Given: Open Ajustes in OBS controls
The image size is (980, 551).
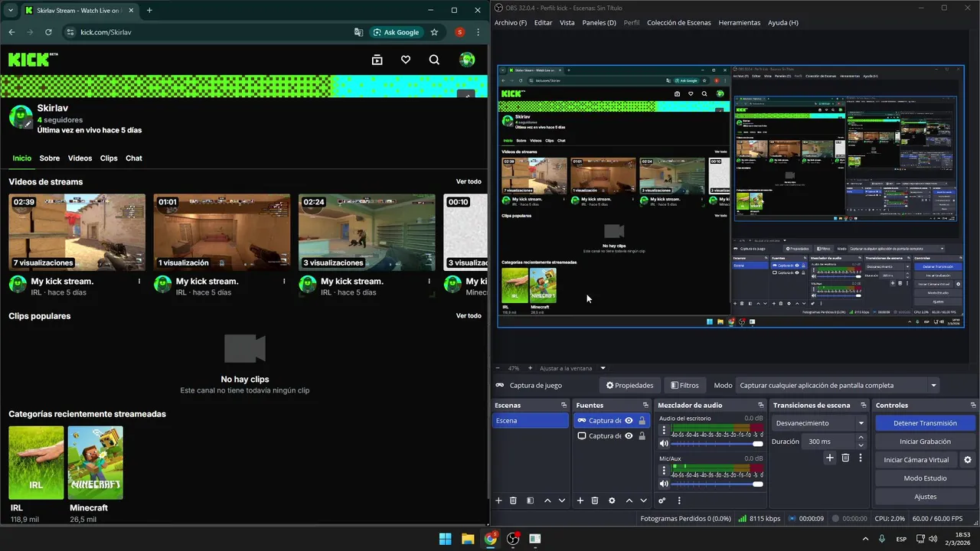Looking at the screenshot, I should (x=925, y=497).
